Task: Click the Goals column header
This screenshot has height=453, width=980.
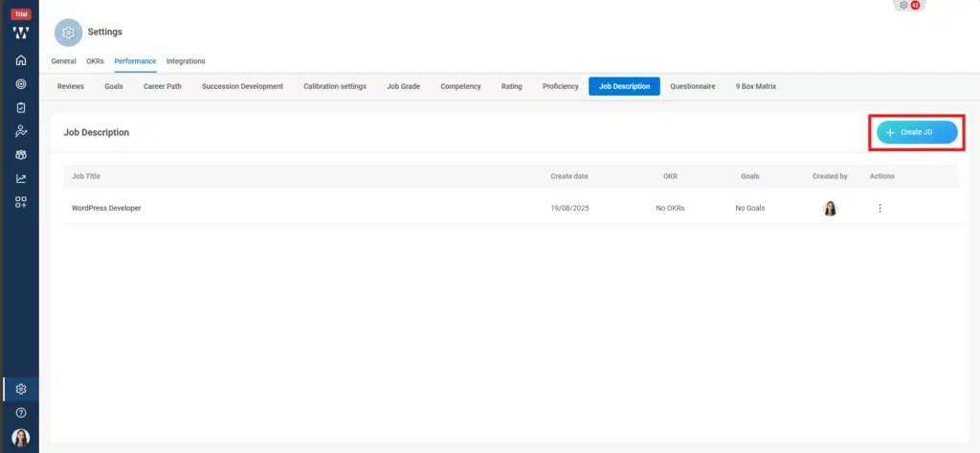Action: coord(750,176)
